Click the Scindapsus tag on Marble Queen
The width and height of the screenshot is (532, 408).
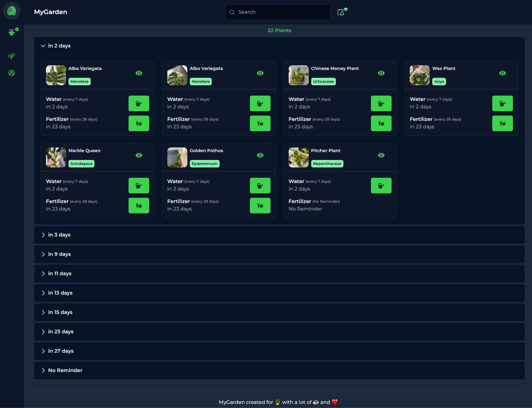point(81,164)
